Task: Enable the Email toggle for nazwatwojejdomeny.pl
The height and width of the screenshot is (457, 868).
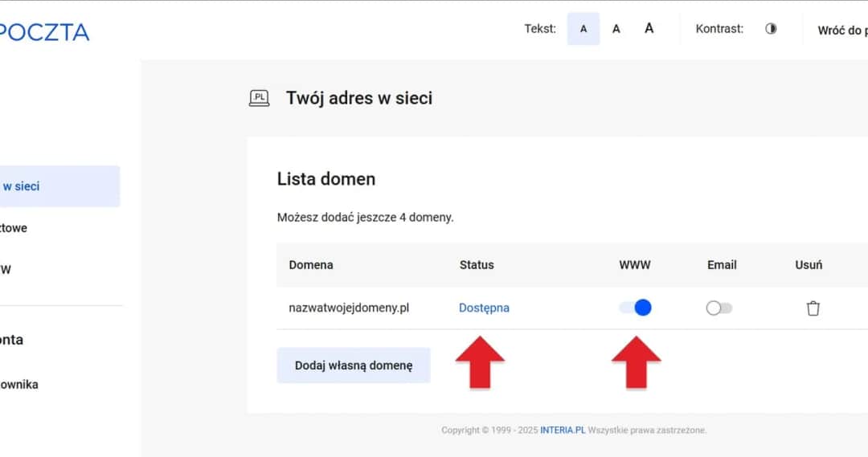Action: point(719,308)
